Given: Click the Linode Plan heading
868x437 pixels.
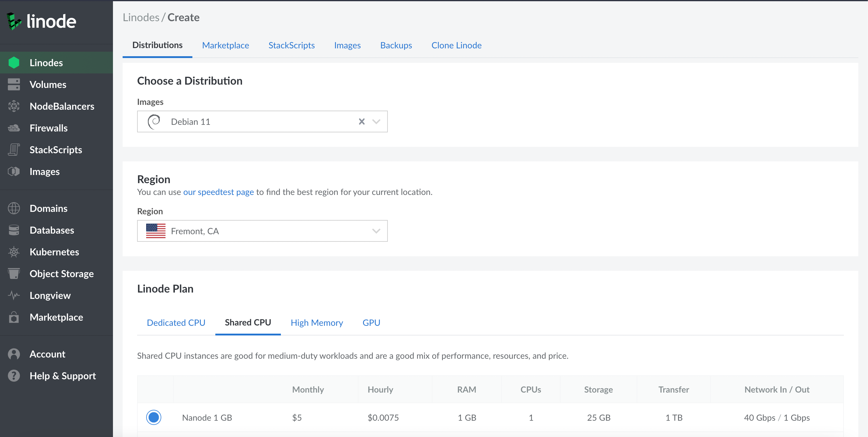Looking at the screenshot, I should (165, 289).
